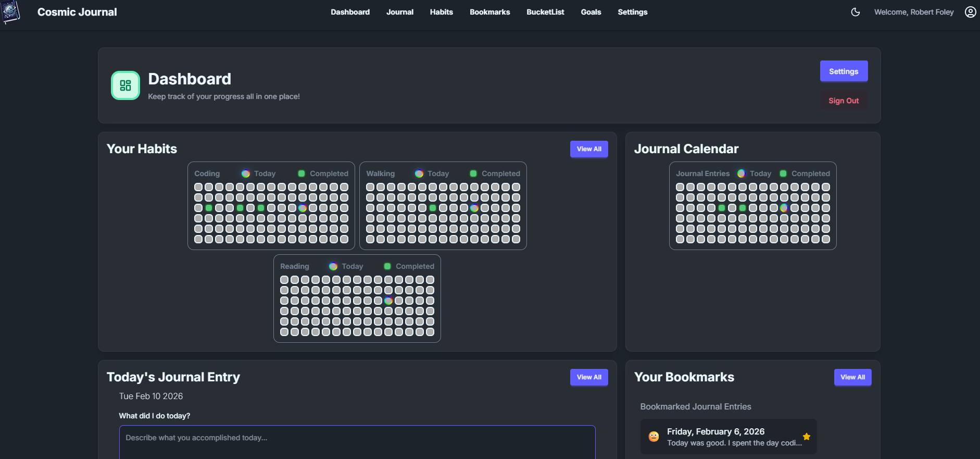The image size is (980, 459).
Task: Click today's marker in Reading habit grid
Action: point(388,301)
